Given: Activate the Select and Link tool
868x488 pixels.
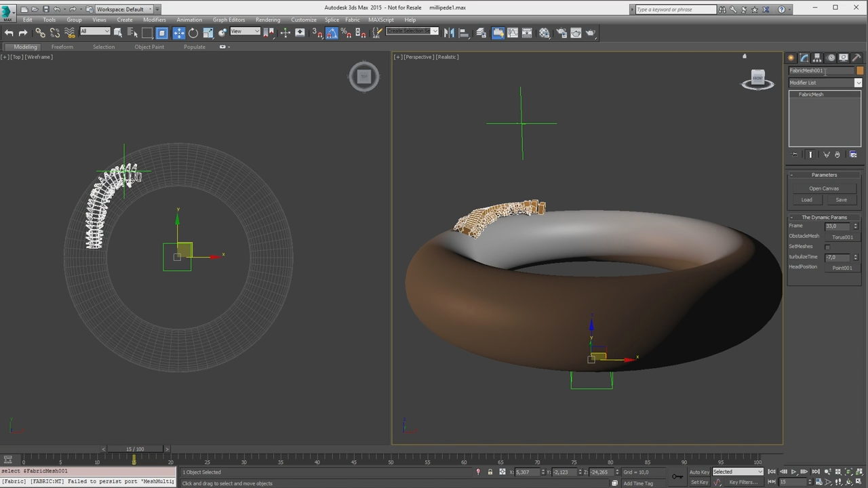Looking at the screenshot, I should tap(40, 33).
